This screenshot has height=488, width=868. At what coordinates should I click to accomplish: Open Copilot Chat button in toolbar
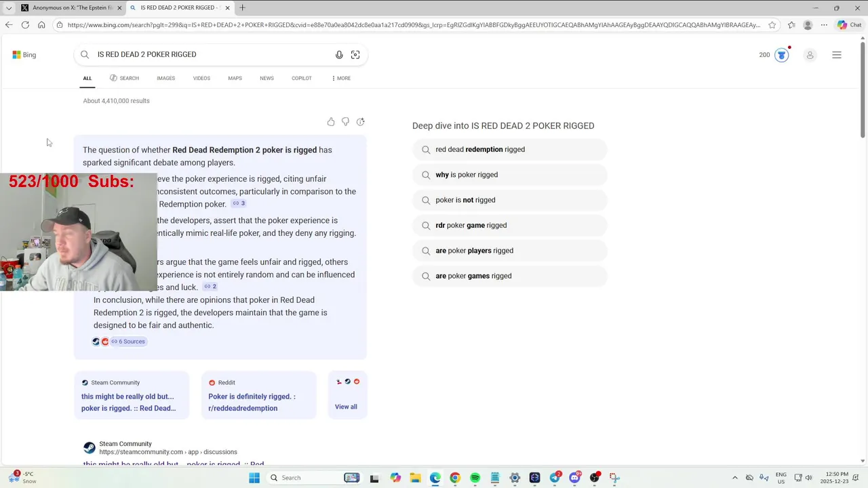pos(850,25)
